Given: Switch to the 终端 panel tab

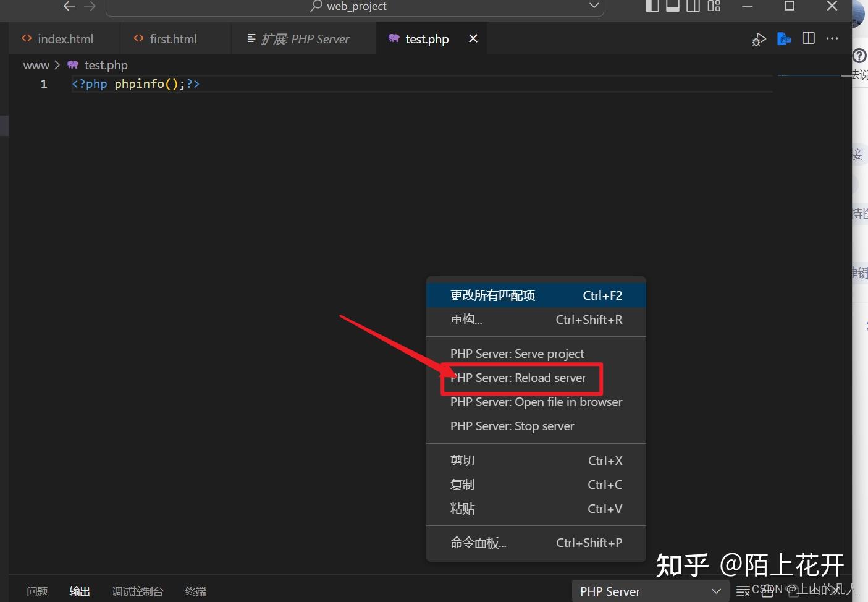Looking at the screenshot, I should (195, 591).
